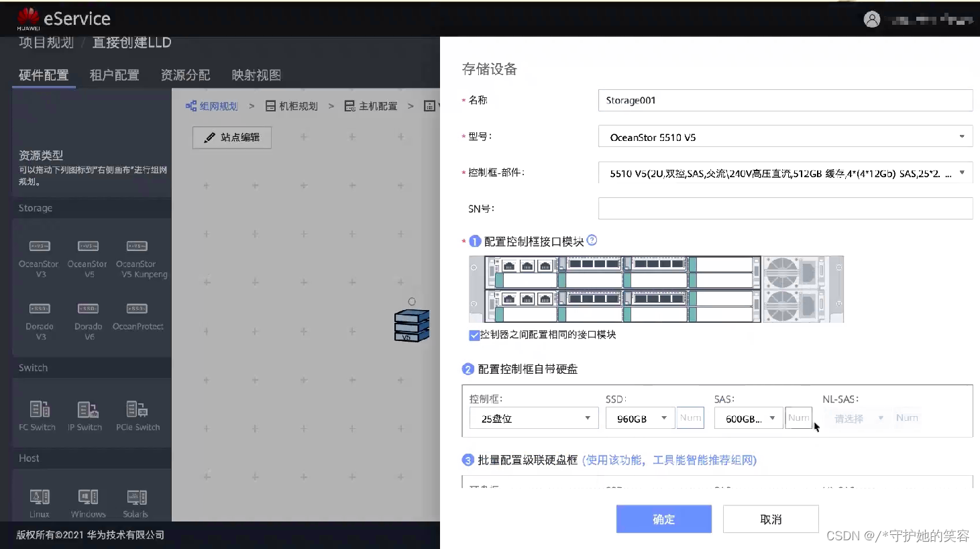
Task: Select the OceanStor V5 Kunpeng icon
Action: 137,246
